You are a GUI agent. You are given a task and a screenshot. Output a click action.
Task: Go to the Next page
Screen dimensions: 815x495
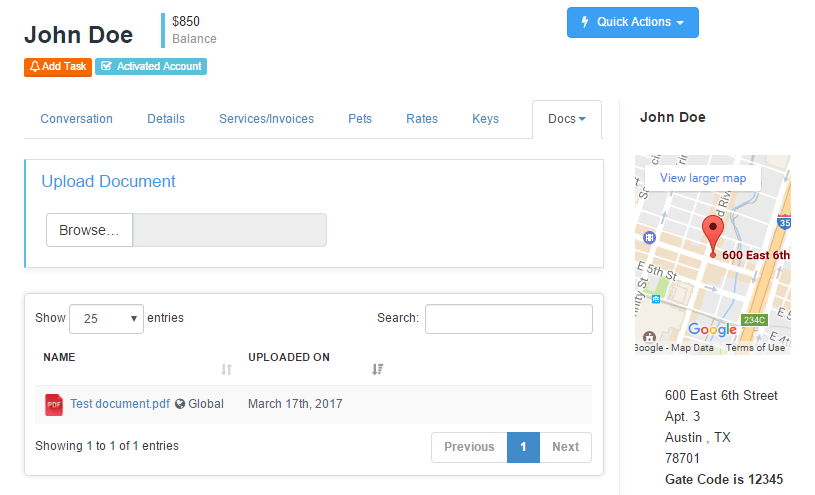click(566, 447)
